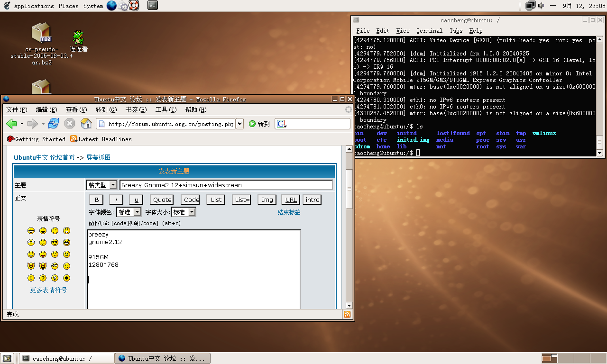The image size is (607, 364).
Task: Open the 文件(F) menu in Firefox
Action: coord(17,109)
